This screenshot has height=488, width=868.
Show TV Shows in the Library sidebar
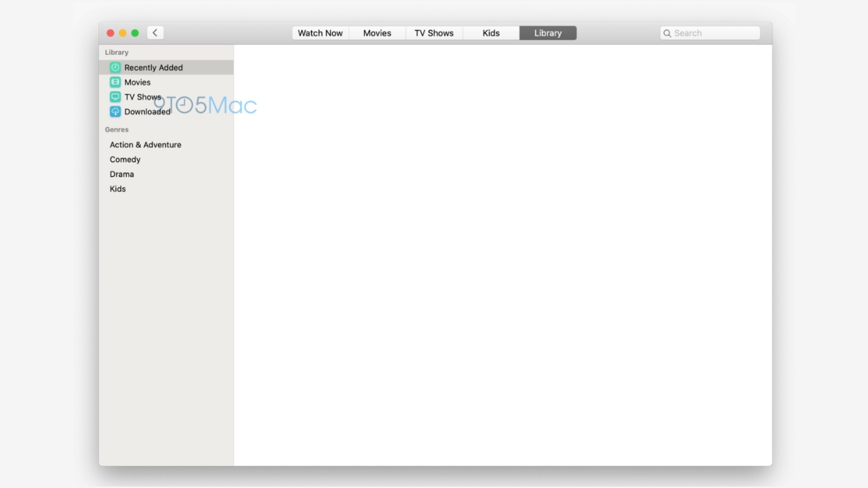pyautogui.click(x=166, y=97)
